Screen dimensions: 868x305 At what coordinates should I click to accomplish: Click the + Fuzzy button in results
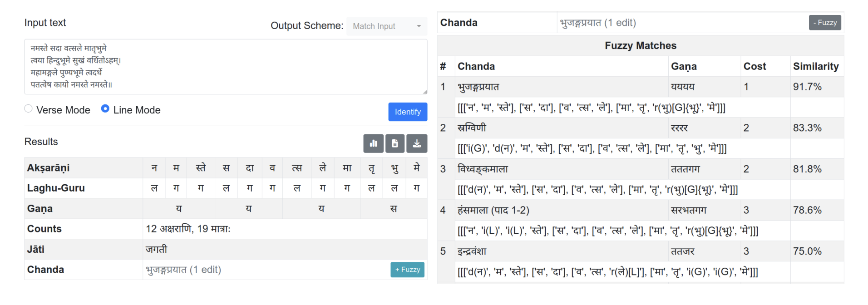pyautogui.click(x=407, y=270)
